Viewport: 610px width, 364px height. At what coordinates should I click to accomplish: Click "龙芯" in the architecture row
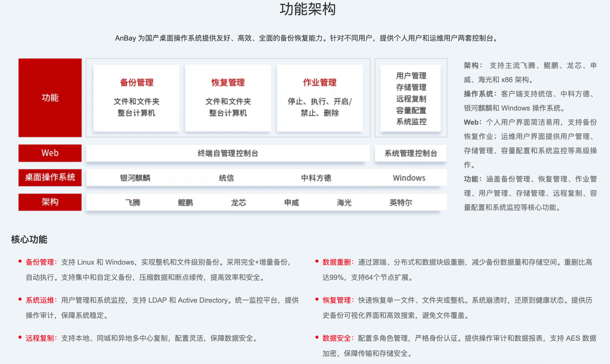[x=239, y=202]
